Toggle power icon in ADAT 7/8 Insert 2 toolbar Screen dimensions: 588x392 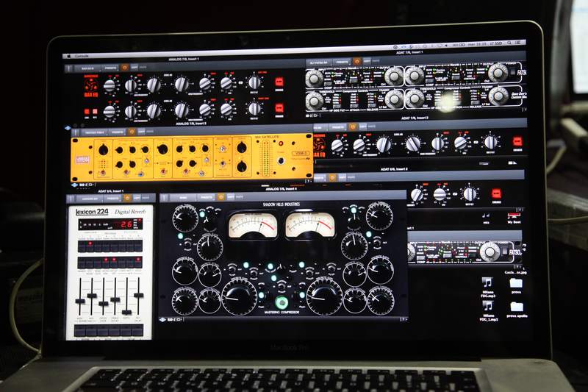coord(352,127)
